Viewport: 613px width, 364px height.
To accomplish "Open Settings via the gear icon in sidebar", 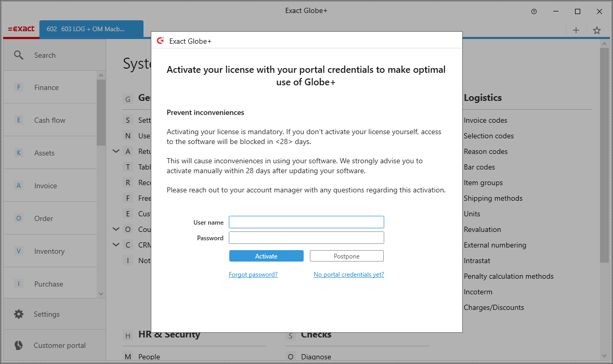I will click(x=18, y=314).
